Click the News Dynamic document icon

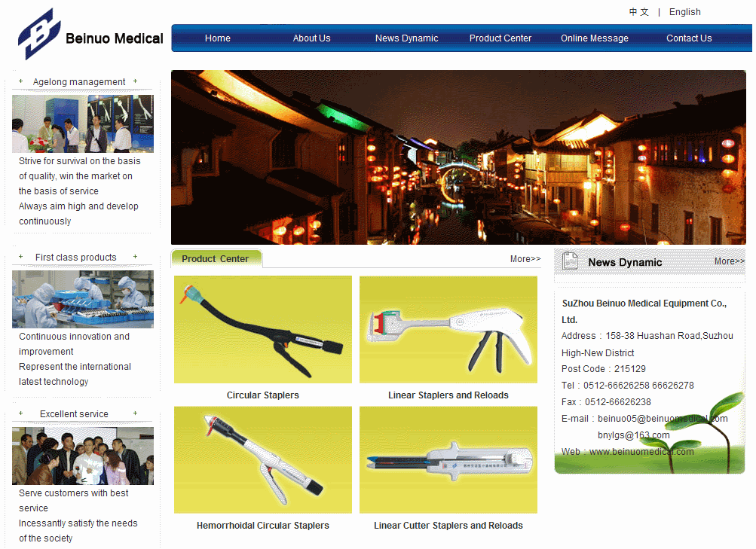pos(571,261)
